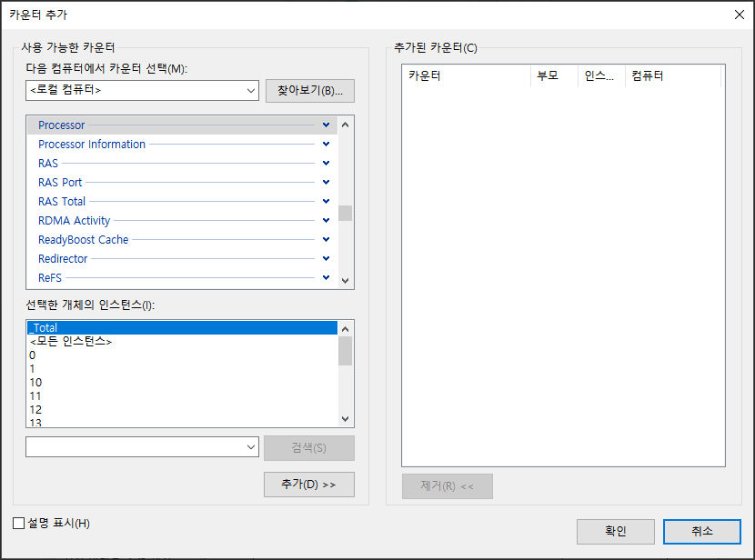Click the counter list scrollbar thumb

[345, 213]
